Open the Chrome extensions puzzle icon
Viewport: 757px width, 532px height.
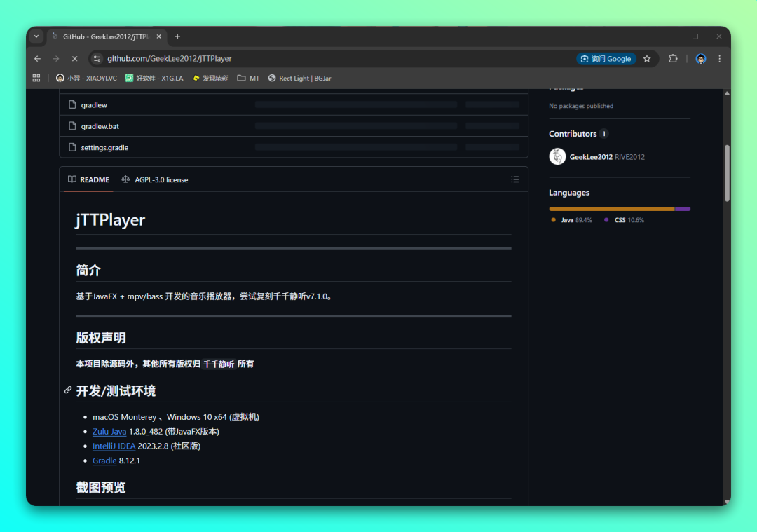coord(673,59)
